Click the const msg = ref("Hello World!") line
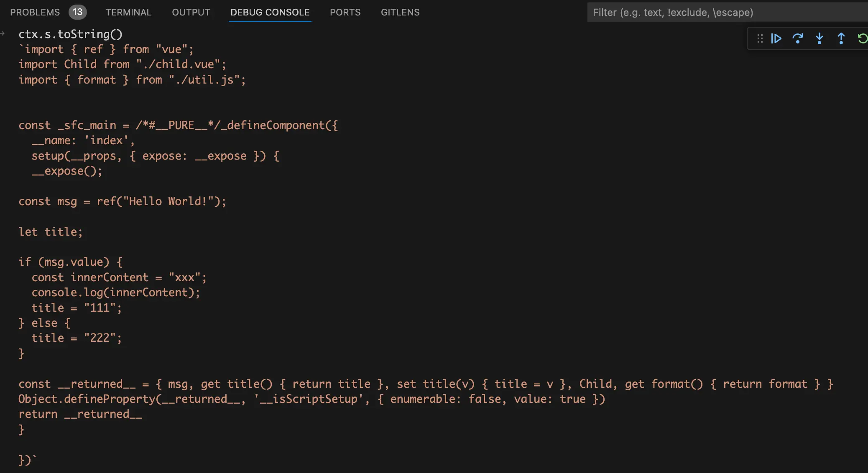The image size is (868, 473). point(122,201)
